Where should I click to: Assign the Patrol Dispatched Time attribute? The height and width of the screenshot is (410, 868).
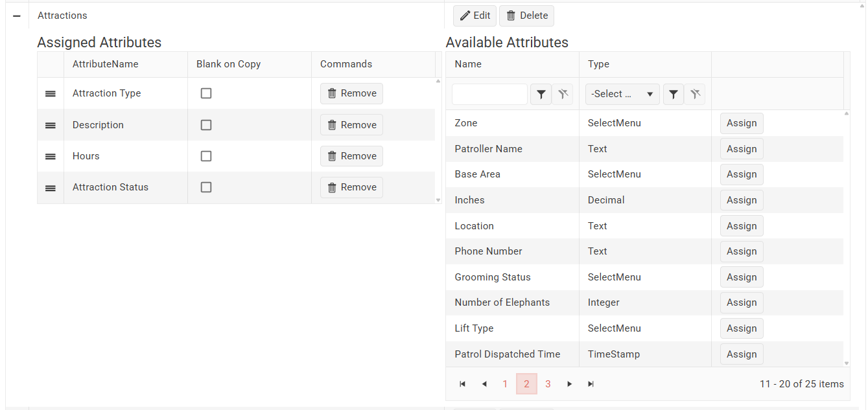pos(742,354)
